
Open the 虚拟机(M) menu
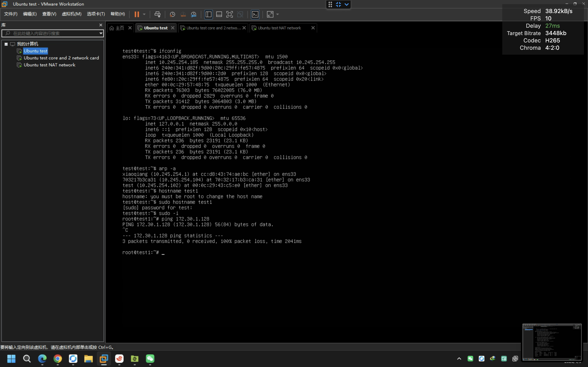71,14
